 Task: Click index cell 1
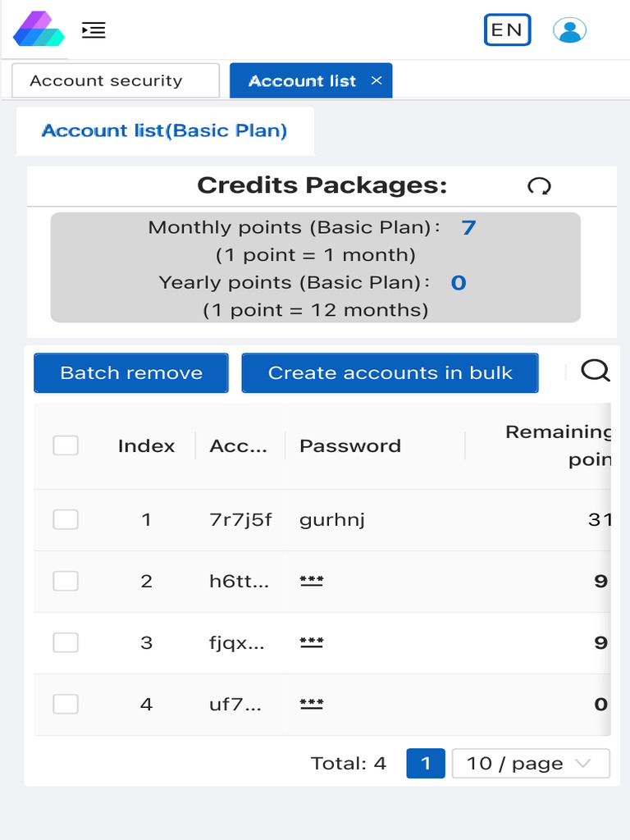[x=146, y=519]
